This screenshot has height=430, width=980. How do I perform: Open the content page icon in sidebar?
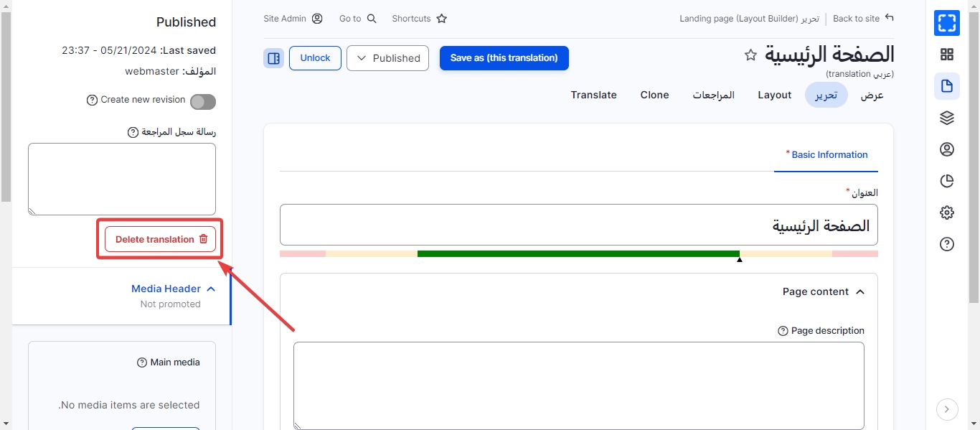tap(946, 86)
